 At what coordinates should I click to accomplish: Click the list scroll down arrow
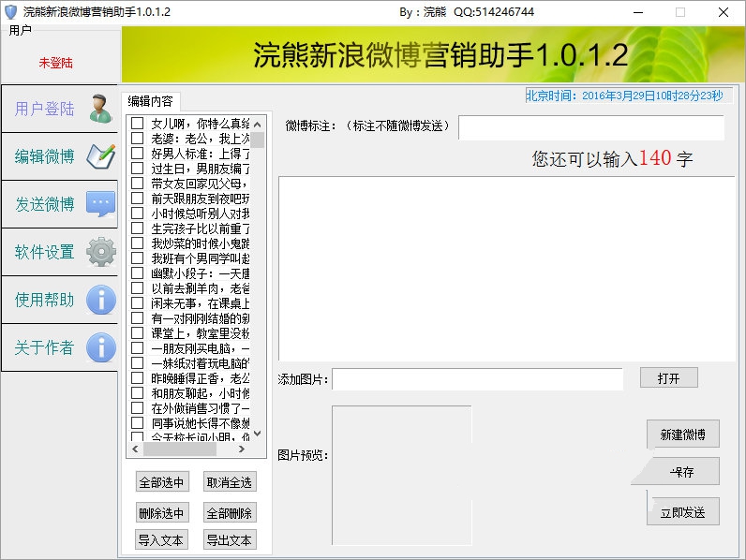258,434
